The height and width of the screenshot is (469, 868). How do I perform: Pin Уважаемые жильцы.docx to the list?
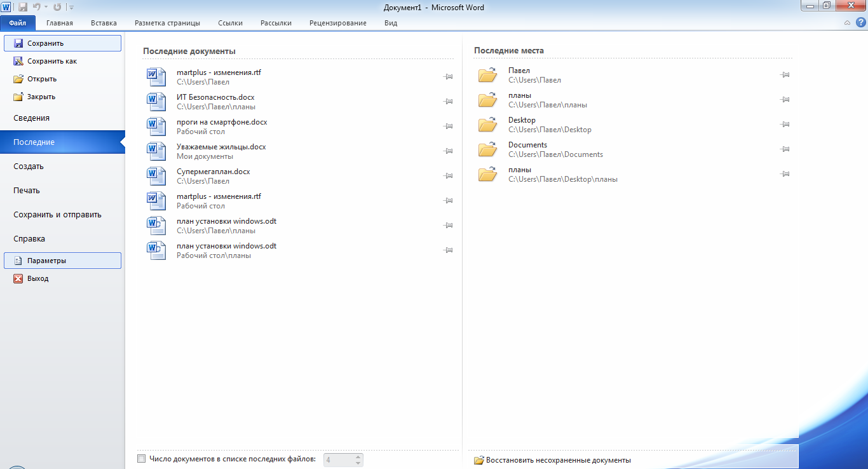[448, 151]
